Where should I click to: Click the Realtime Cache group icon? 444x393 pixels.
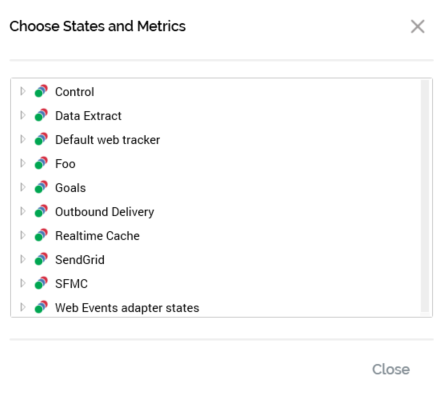click(41, 235)
